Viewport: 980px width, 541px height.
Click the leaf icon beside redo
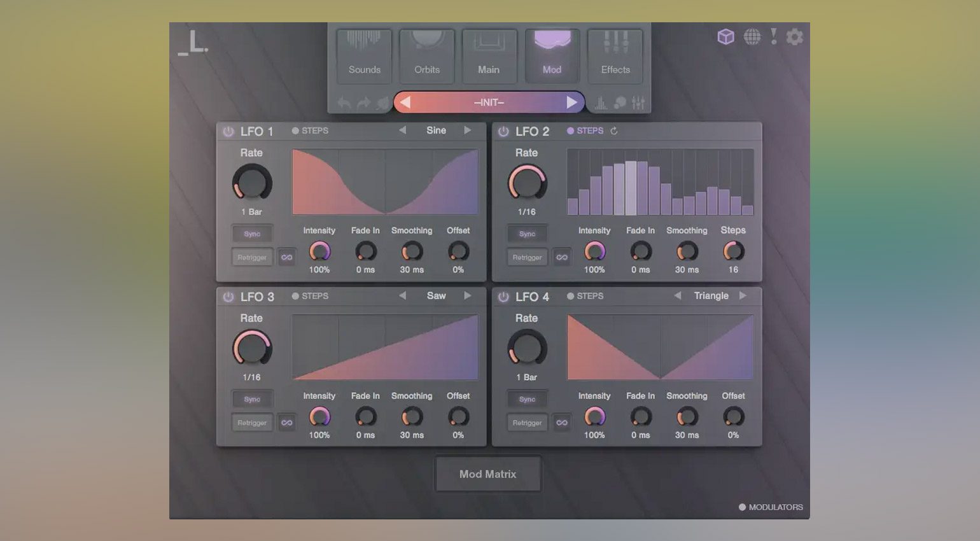tap(382, 102)
